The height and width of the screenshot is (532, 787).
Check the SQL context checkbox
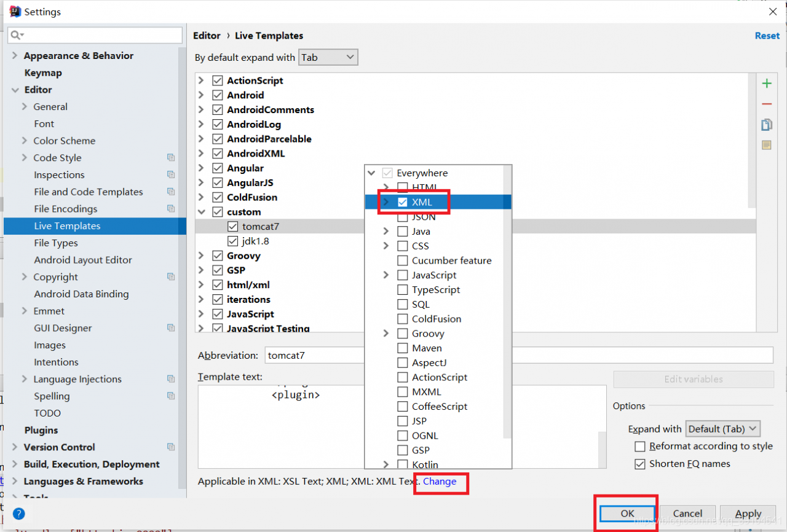coord(403,305)
